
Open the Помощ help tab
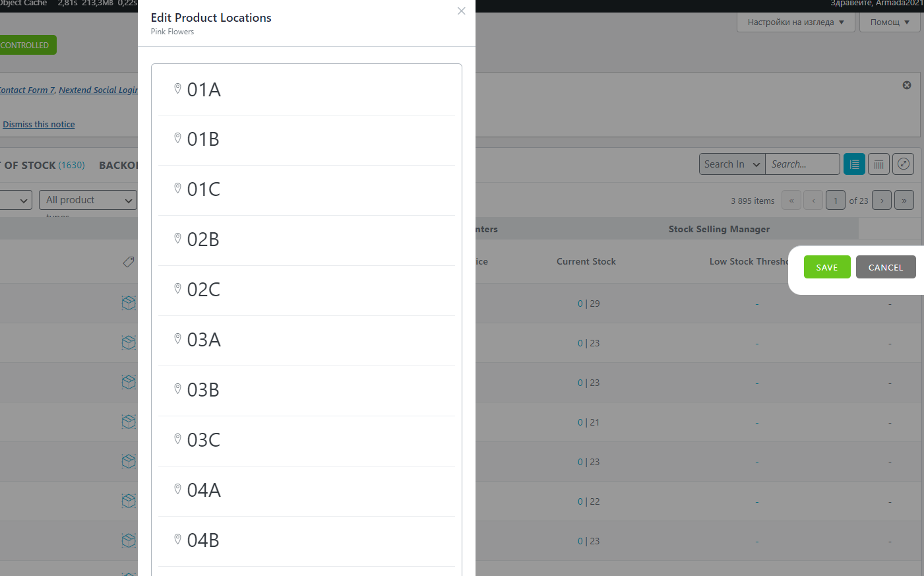pos(890,22)
